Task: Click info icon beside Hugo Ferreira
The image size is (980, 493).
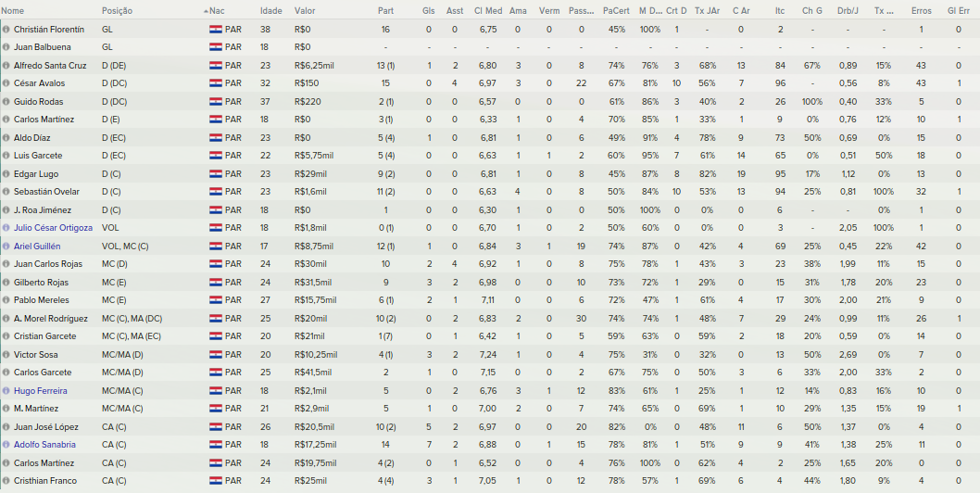Action: click(x=6, y=391)
